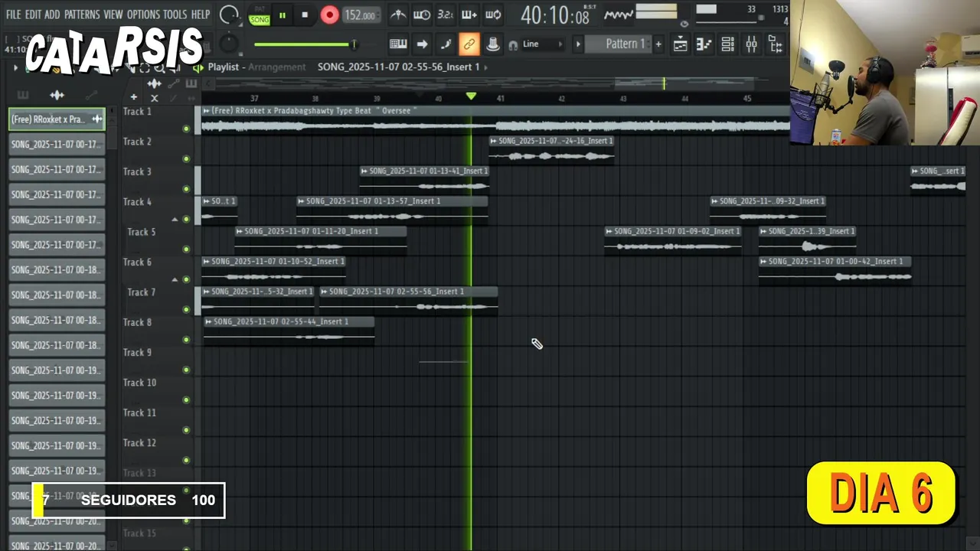Open the TOOLS menu

pos(175,15)
